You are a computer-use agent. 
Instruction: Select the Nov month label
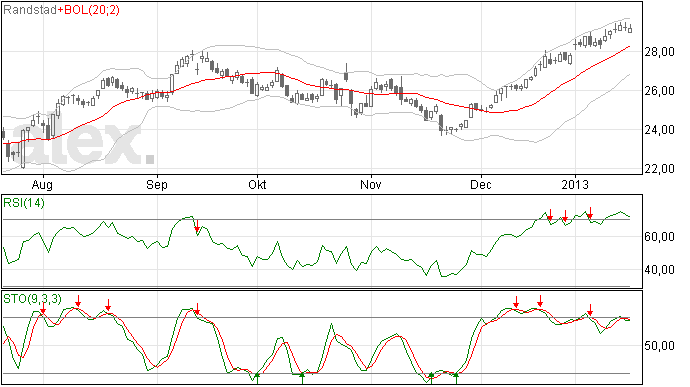click(371, 184)
